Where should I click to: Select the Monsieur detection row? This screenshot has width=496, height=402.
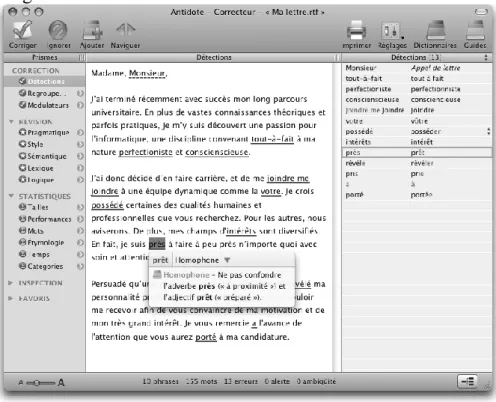click(x=417, y=68)
